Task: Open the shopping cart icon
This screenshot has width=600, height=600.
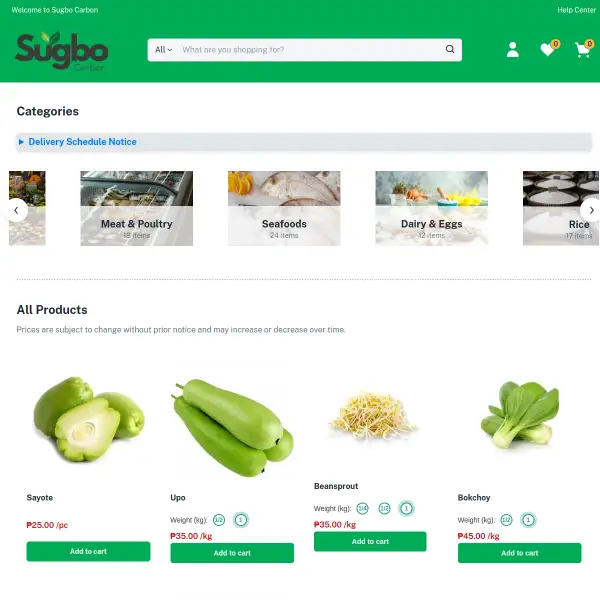Action: point(582,50)
